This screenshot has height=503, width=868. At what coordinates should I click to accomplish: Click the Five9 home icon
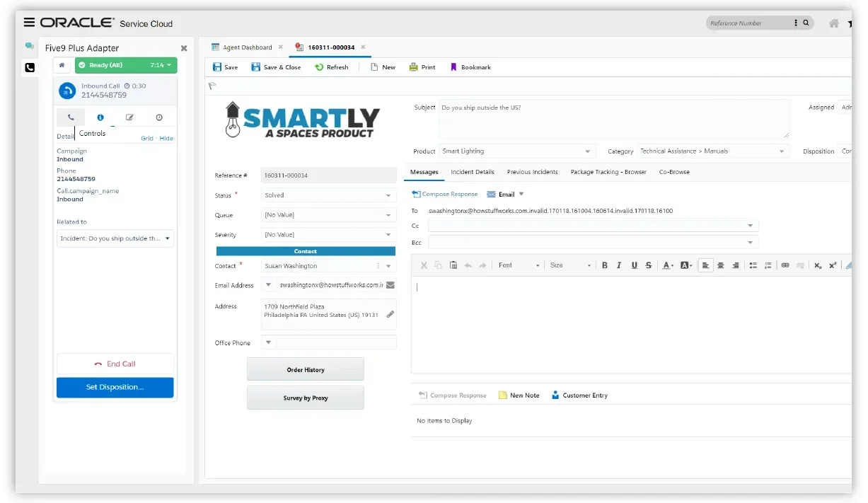click(x=62, y=65)
